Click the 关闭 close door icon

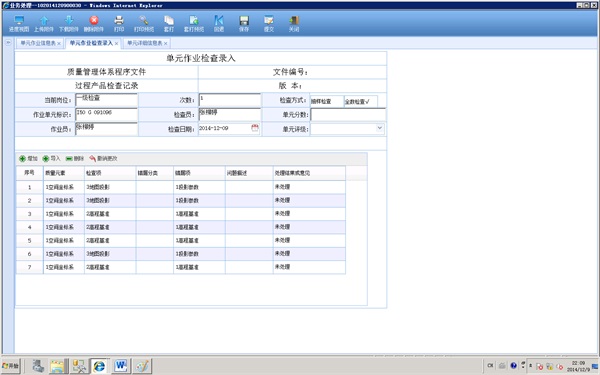click(x=294, y=23)
